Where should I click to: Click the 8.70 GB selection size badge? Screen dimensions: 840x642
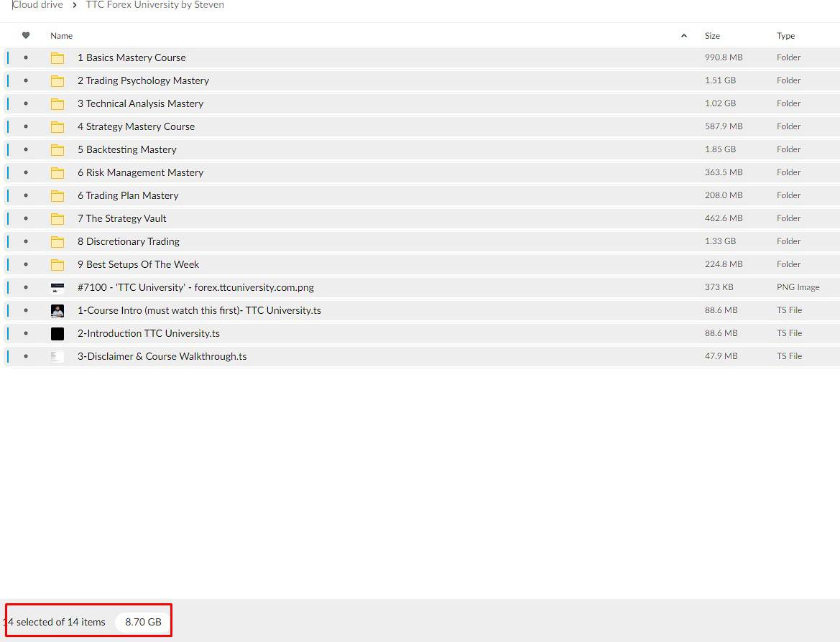(x=143, y=622)
